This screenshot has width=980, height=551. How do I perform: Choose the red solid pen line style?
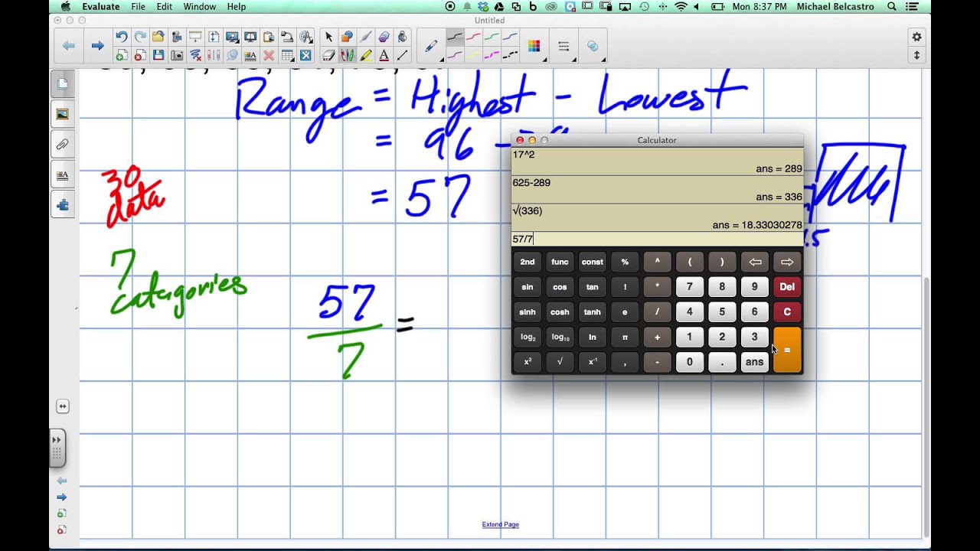point(473,36)
